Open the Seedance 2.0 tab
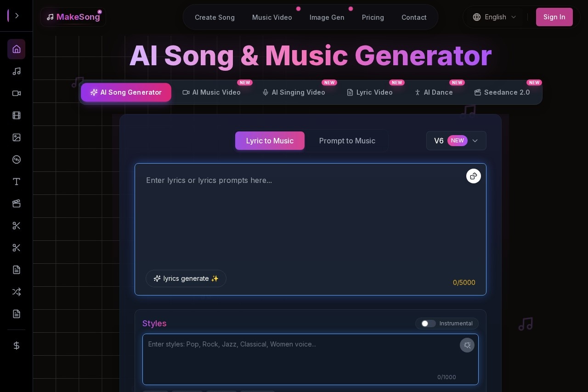The height and width of the screenshot is (392, 588). click(x=502, y=92)
